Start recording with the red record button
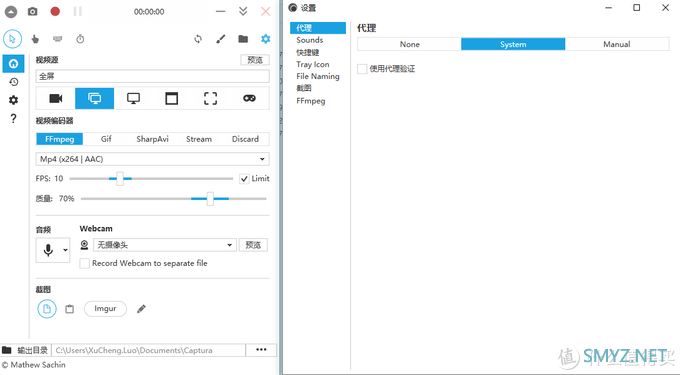Image resolution: width=680 pixels, height=375 pixels. (55, 11)
